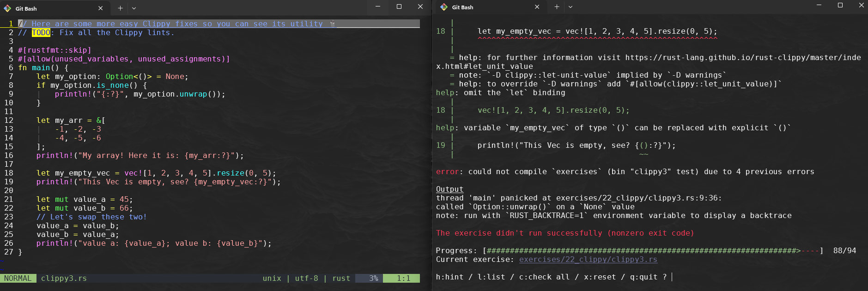Expand the profile dropdown in the right terminal
Image resolution: width=868 pixels, height=291 pixels.
point(571,7)
